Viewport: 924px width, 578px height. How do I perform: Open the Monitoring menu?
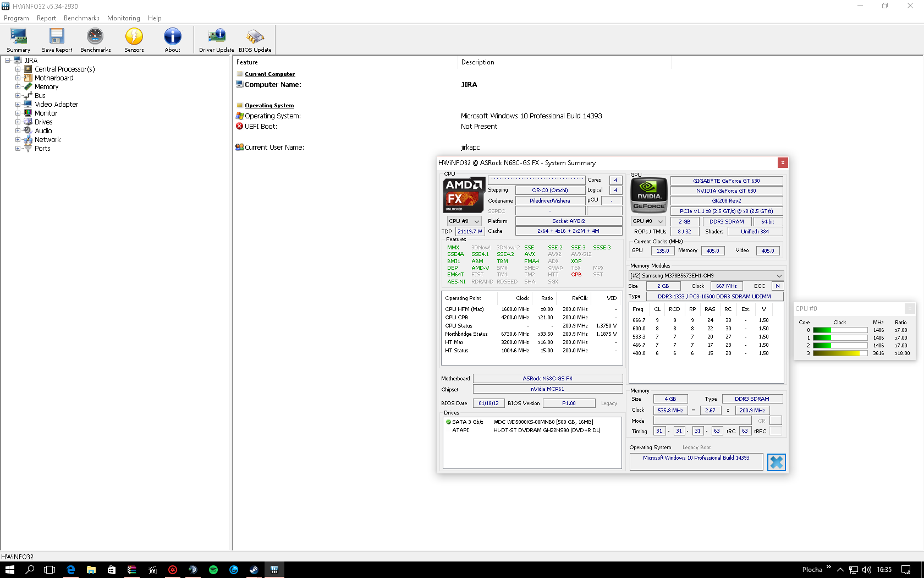coord(123,18)
